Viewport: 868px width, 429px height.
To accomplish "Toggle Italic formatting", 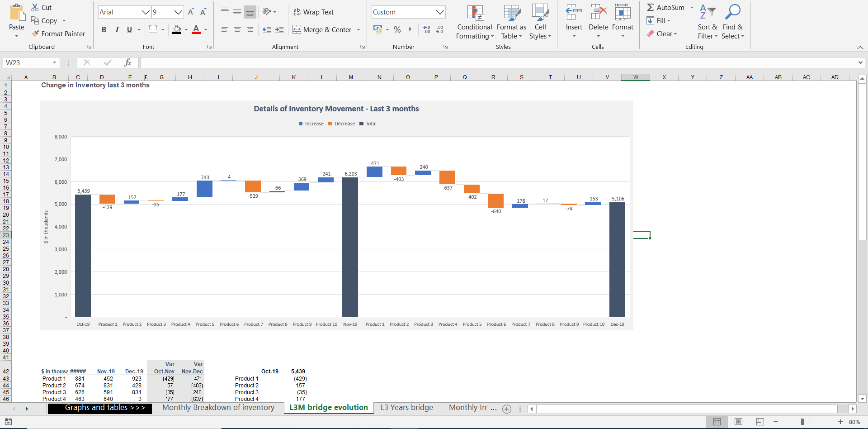I will tap(117, 29).
